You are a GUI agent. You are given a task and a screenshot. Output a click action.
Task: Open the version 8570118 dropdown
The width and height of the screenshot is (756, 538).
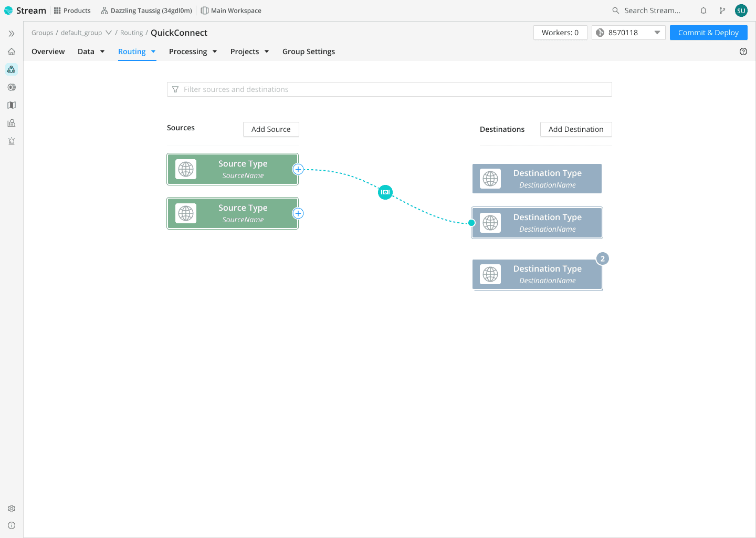628,33
